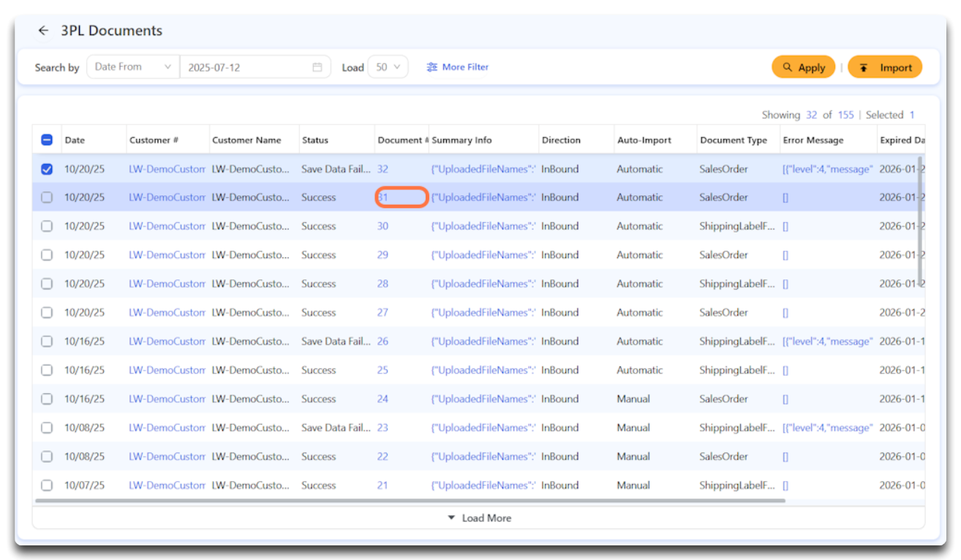Click the horizontal scrollbar under the table

[x=410, y=501]
